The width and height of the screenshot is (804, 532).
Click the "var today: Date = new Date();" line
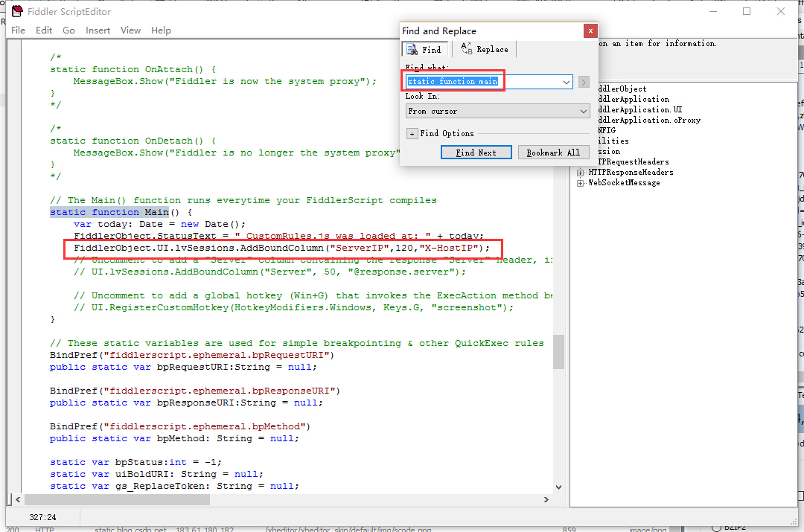tap(159, 224)
